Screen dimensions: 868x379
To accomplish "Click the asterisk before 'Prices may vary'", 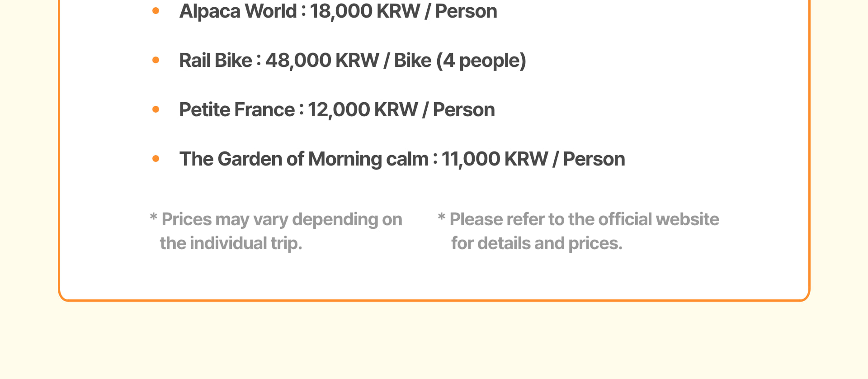I will pos(153,218).
